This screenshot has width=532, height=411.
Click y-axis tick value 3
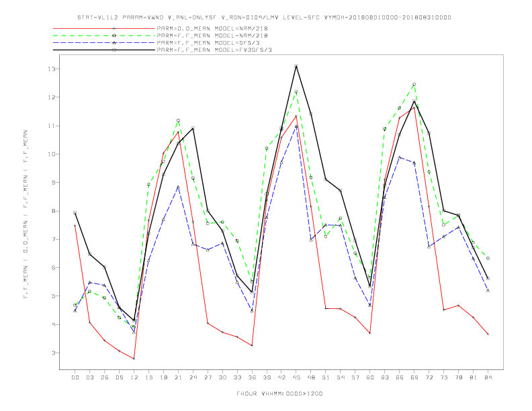[54, 353]
